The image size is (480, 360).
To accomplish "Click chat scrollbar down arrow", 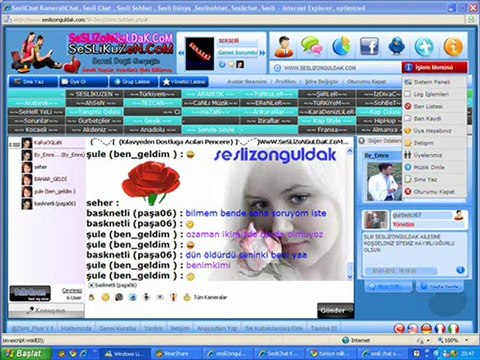I will tap(350, 277).
